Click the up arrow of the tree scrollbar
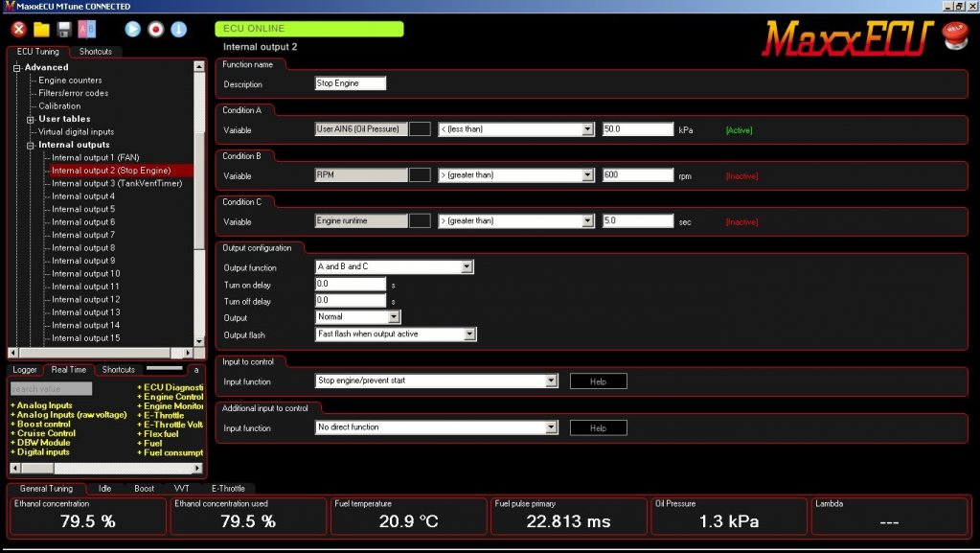The image size is (980, 553). pos(198,66)
